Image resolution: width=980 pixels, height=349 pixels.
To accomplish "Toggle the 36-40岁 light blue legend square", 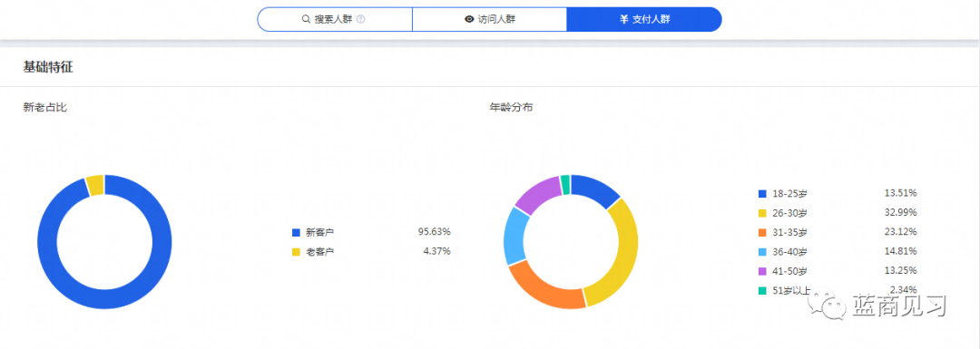I will pyautogui.click(x=761, y=252).
